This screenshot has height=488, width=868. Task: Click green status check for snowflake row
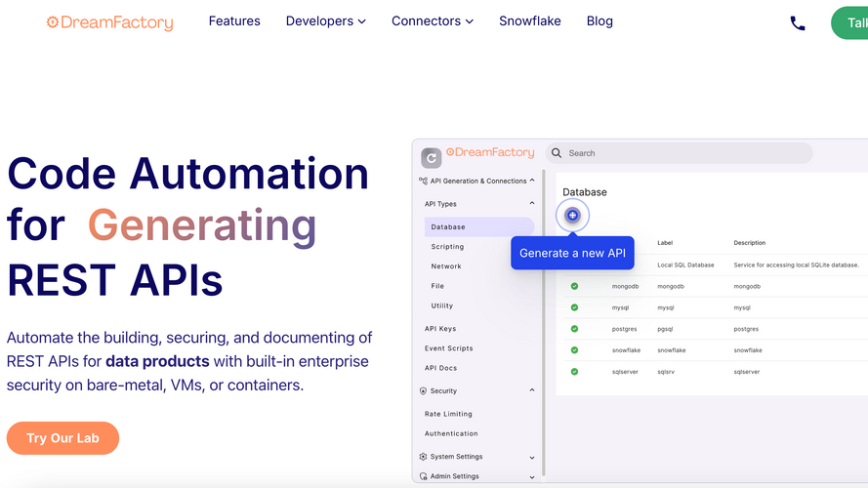(574, 349)
